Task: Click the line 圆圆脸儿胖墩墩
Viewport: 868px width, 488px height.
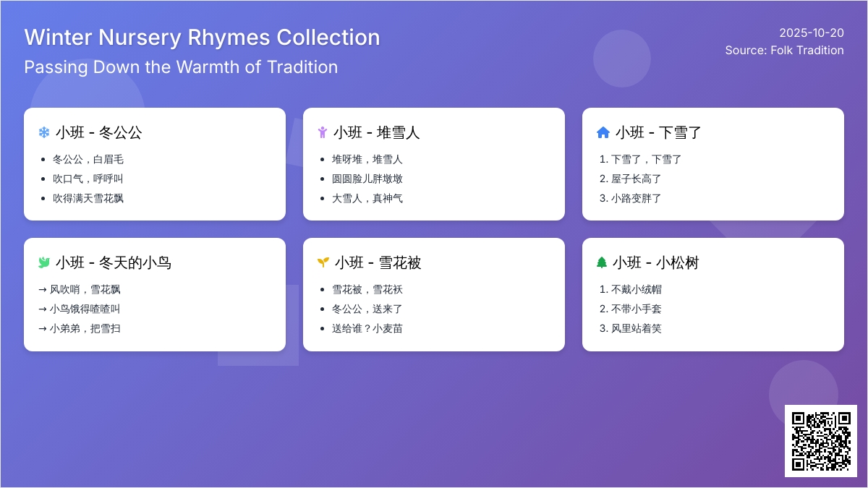Action: point(367,179)
